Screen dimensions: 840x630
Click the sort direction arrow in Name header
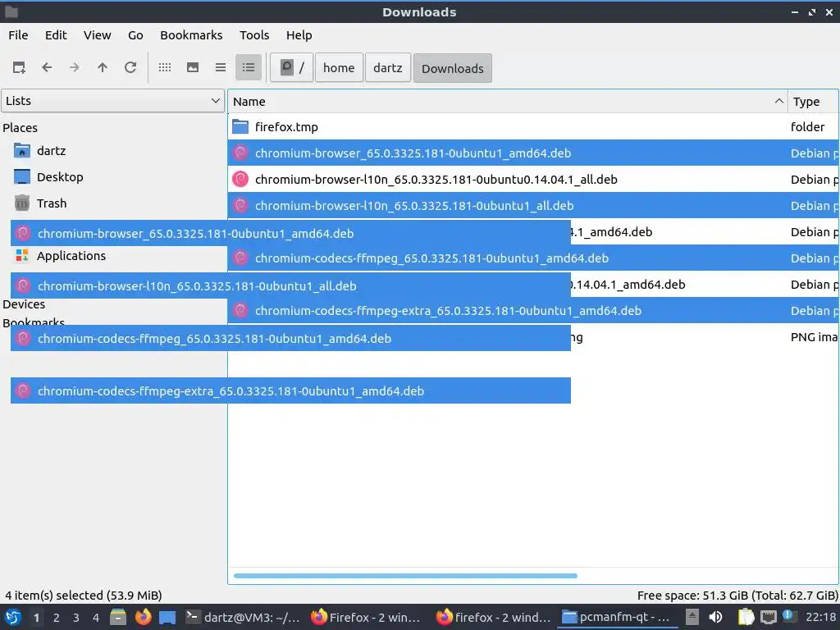[778, 101]
